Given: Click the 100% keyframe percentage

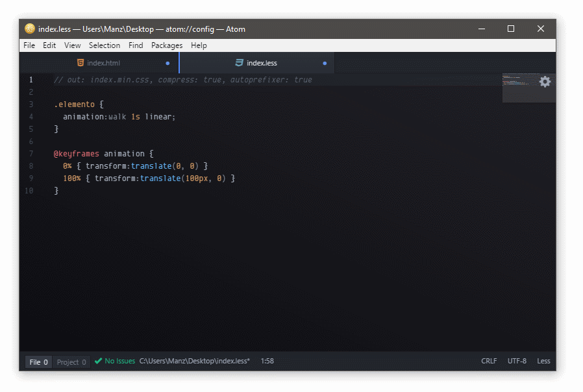Looking at the screenshot, I should [x=72, y=178].
